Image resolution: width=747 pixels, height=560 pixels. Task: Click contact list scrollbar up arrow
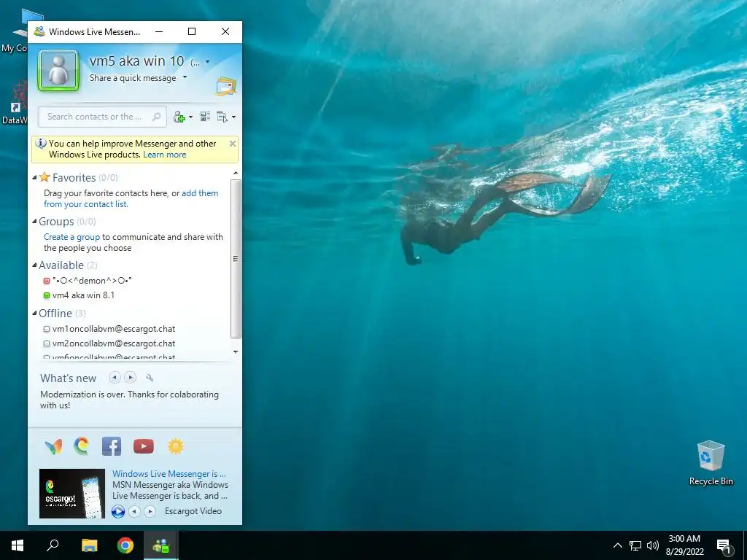236,173
